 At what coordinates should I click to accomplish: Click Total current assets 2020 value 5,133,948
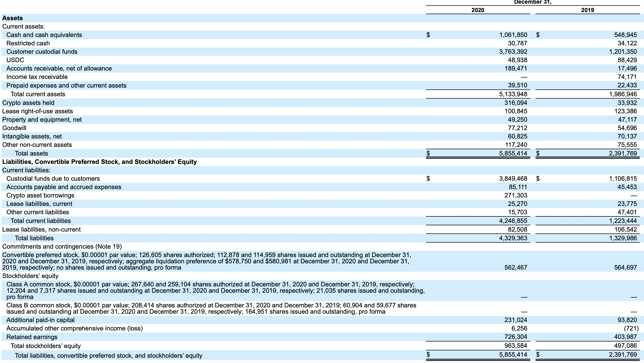(513, 94)
